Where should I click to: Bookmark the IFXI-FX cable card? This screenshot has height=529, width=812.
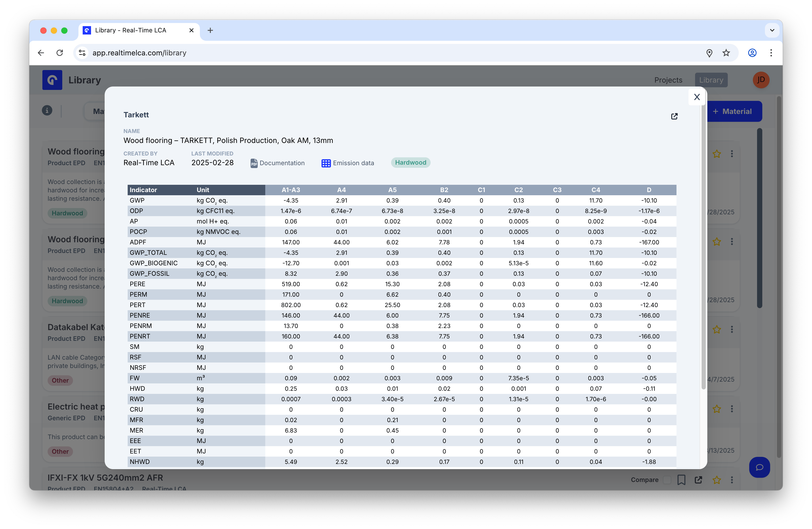(681, 480)
